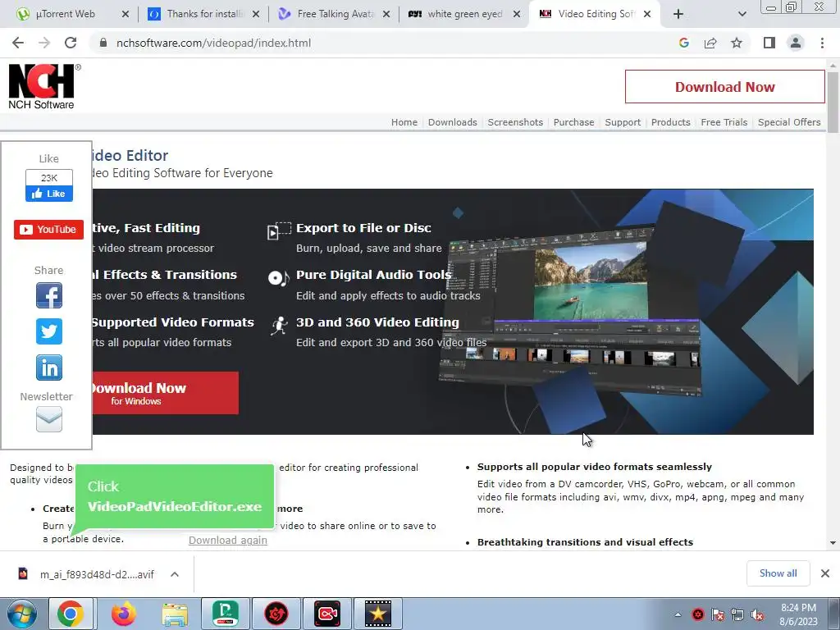
Task: Open the Products navigation link
Action: pyautogui.click(x=670, y=122)
